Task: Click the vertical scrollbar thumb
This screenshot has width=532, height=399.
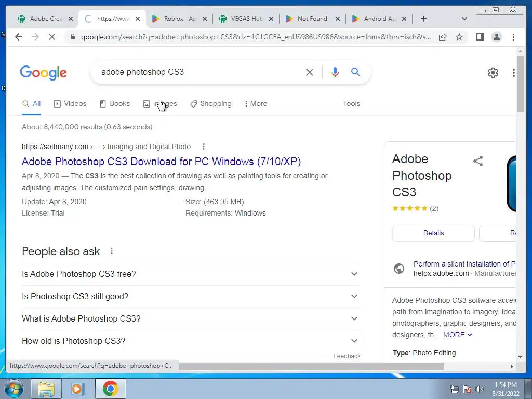Action: point(520,84)
